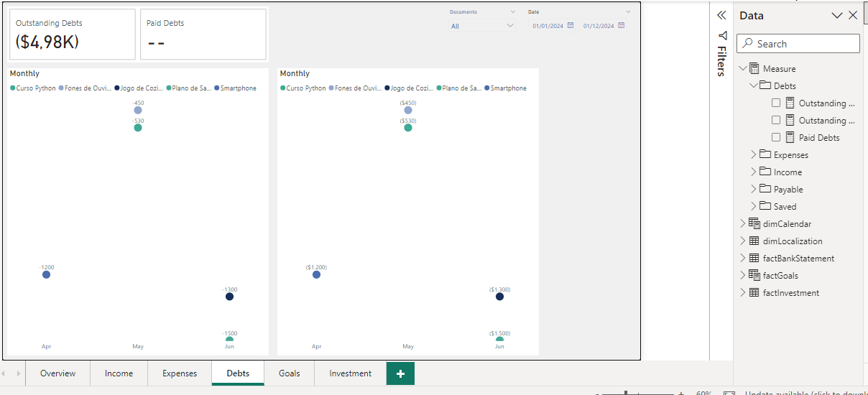The image size is (868, 395).
Task: Click Fones de Ouvi... legend entry in right chart
Action: (355, 88)
